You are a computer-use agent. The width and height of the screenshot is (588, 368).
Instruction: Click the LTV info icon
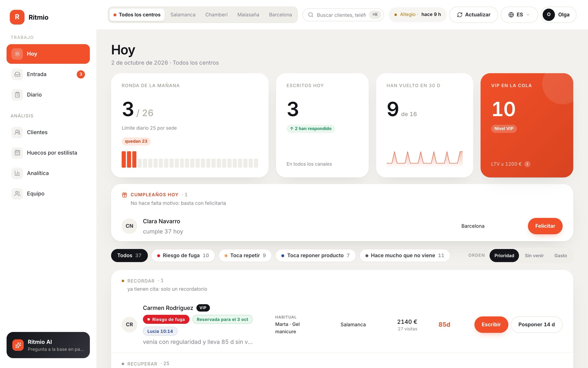coord(527,164)
